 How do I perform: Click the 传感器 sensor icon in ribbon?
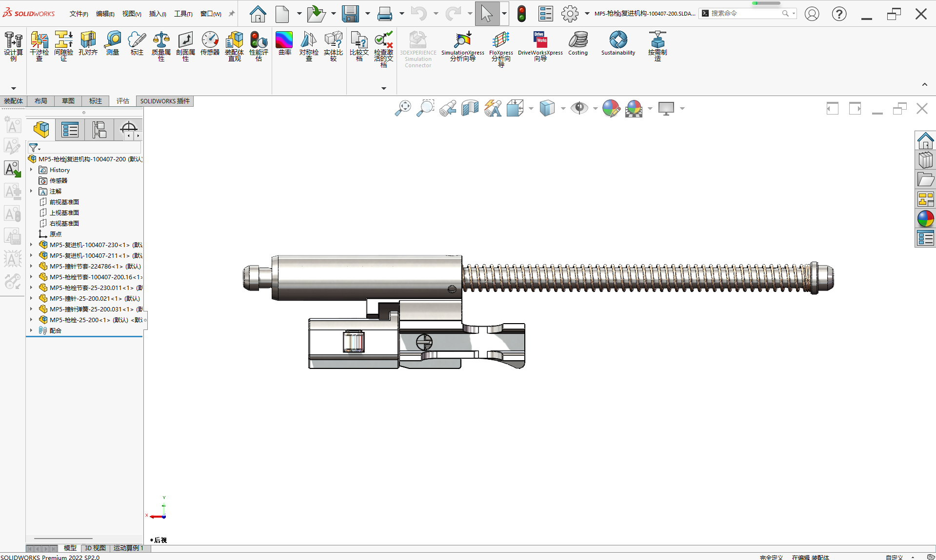(210, 43)
